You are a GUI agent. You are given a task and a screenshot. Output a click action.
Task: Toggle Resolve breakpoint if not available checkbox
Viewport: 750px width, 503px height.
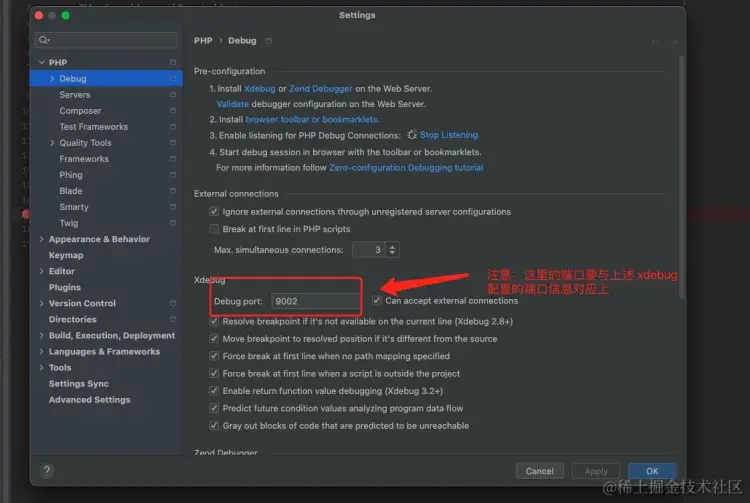click(x=214, y=321)
